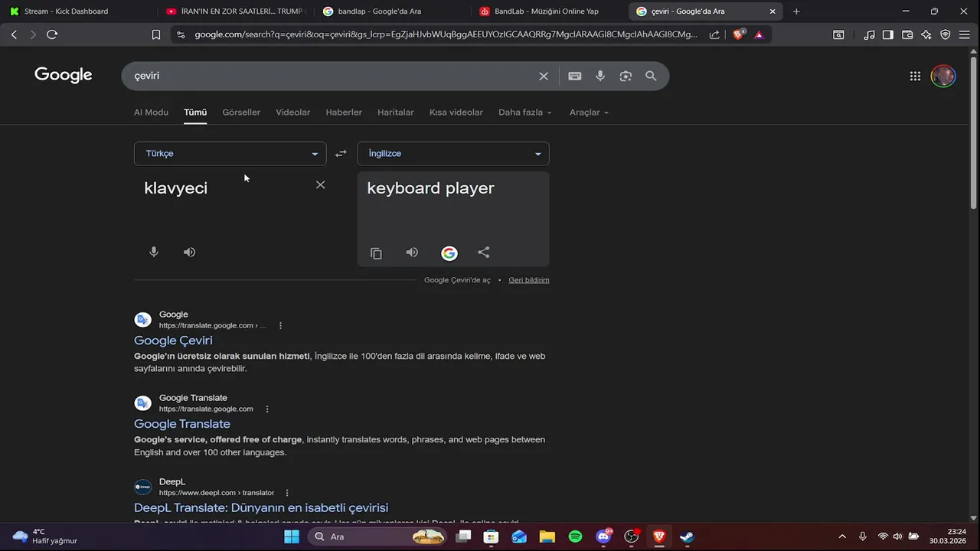The height and width of the screenshot is (551, 980).
Task: Switch to the BandLab browser tab
Action: (x=547, y=11)
